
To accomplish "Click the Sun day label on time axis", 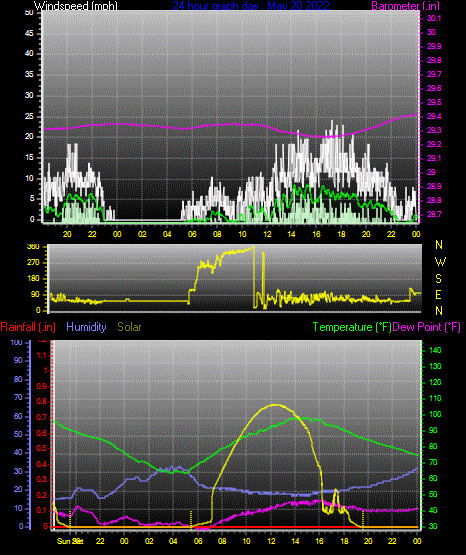I will tap(64, 541).
